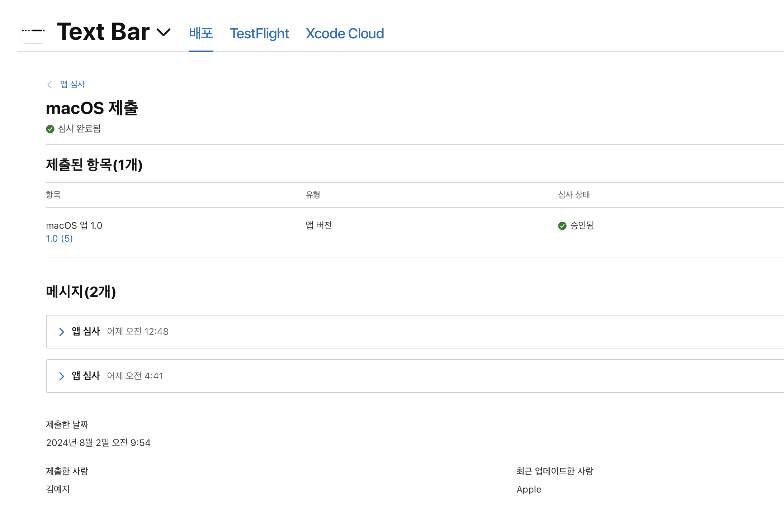The height and width of the screenshot is (532, 784).
Task: Open the 1.0 (5) build link
Action: click(x=60, y=238)
